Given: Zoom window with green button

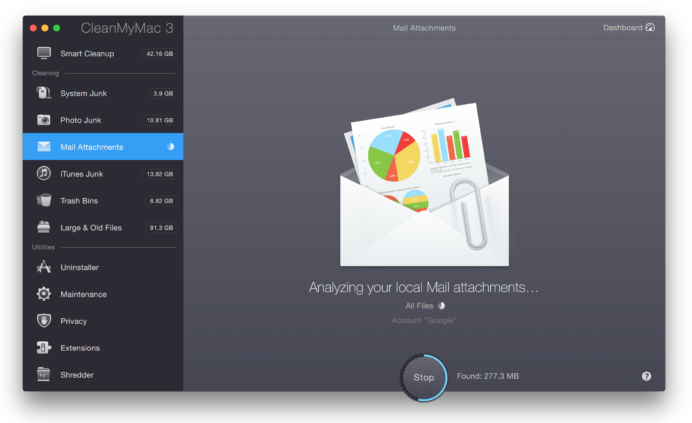Looking at the screenshot, I should pos(56,28).
